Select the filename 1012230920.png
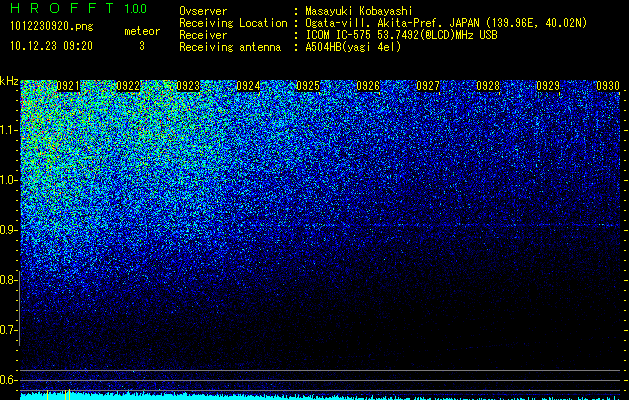Screen dimensions: 629x400 (52, 26)
